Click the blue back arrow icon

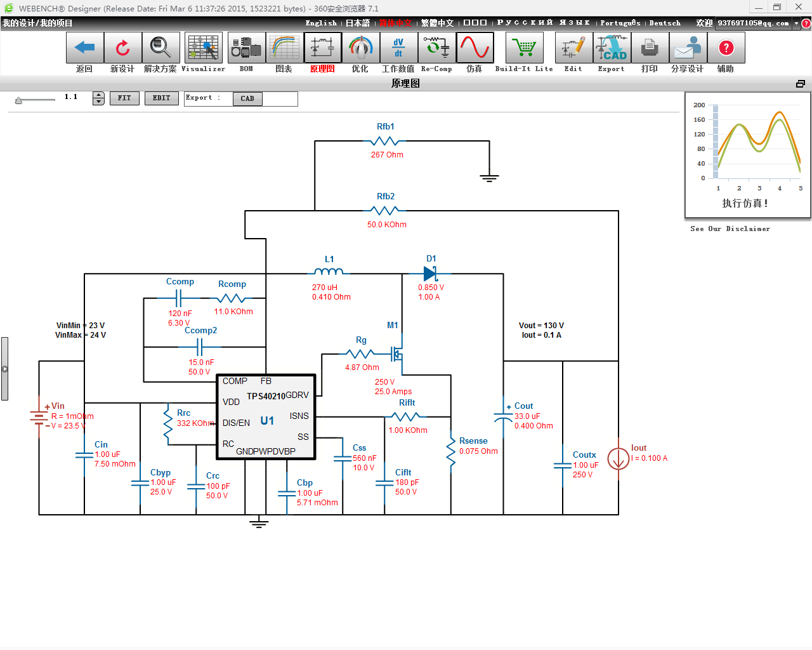pyautogui.click(x=85, y=48)
